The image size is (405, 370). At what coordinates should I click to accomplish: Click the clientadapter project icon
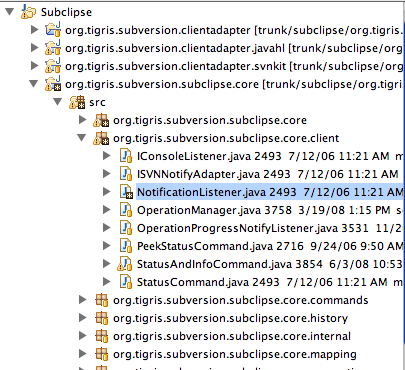pos(53,30)
